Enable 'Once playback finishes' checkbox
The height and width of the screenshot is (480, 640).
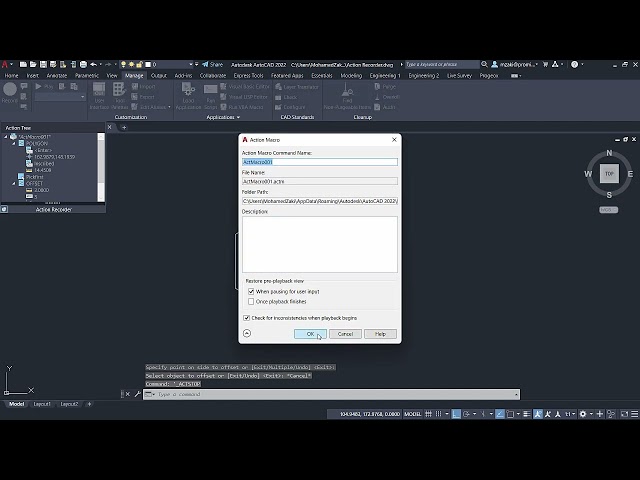point(251,302)
